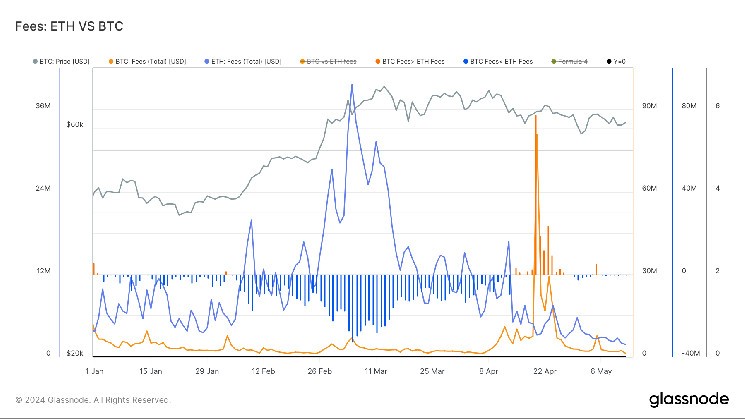Click the 36M left axis label
745x419 pixels.
43,105
